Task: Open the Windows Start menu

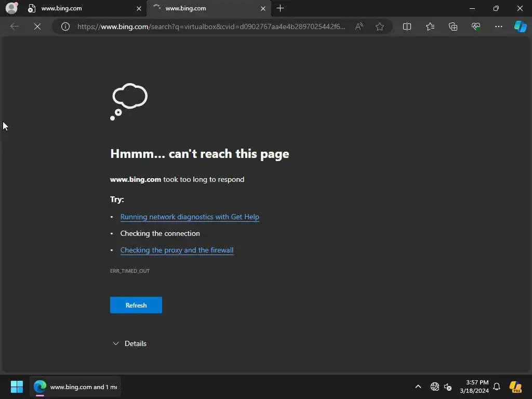Action: pos(17,387)
